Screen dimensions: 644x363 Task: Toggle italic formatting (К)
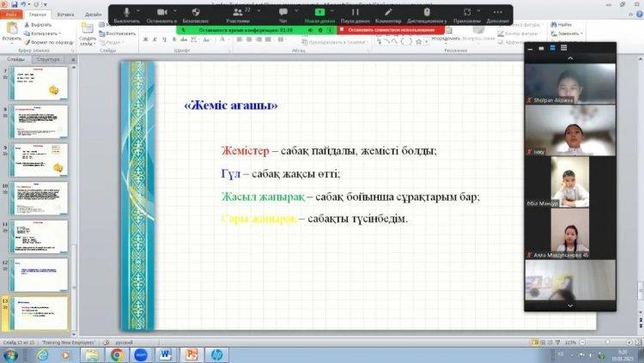[x=155, y=39]
